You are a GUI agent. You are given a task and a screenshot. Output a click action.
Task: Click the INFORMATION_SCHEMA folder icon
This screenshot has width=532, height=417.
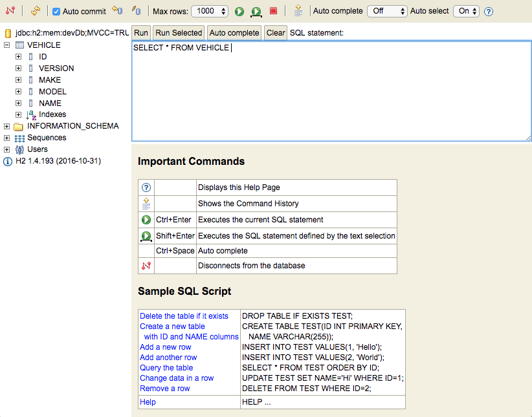pyautogui.click(x=18, y=127)
